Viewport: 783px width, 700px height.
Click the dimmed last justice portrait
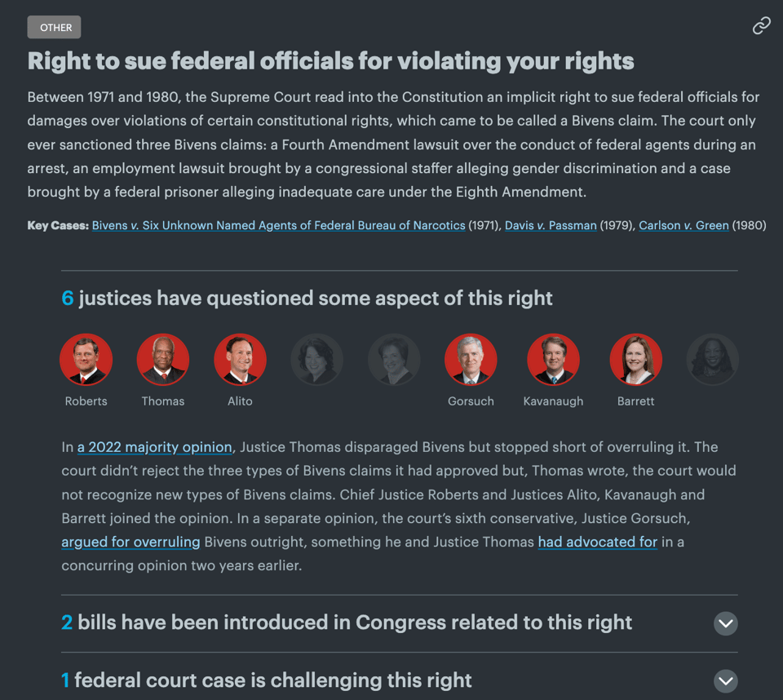coord(713,360)
